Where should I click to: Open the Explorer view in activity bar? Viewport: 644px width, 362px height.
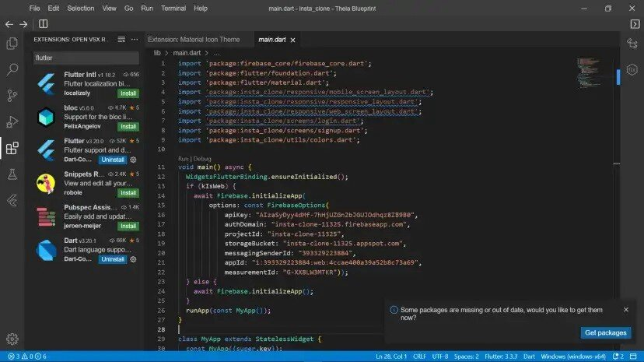12,44
